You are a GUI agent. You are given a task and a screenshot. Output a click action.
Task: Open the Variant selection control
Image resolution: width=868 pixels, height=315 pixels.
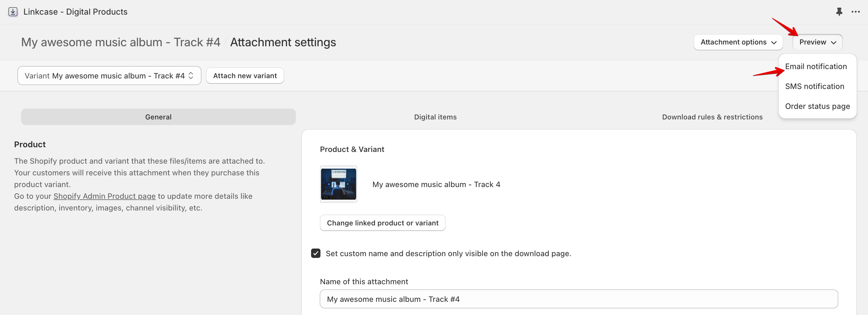[x=109, y=76]
